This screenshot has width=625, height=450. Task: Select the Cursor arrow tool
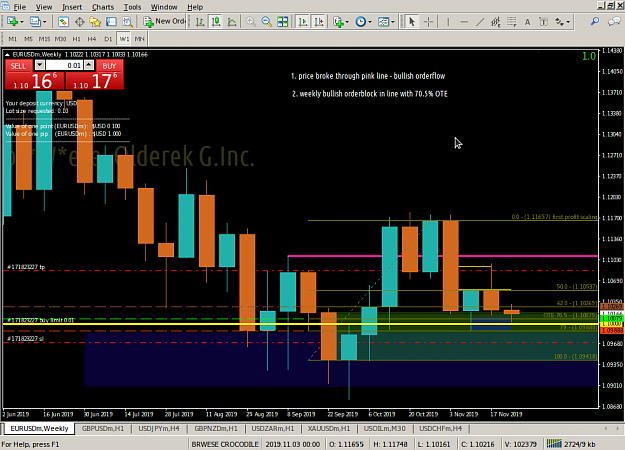[x=412, y=22]
